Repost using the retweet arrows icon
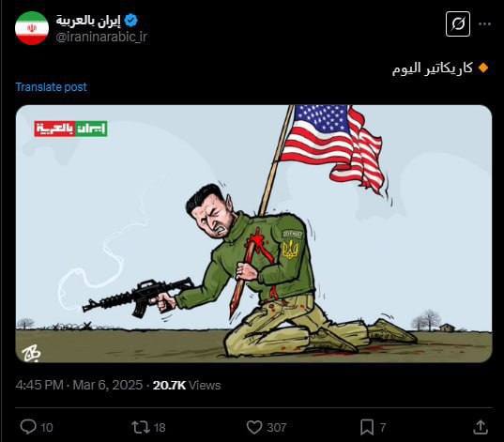The width and height of the screenshot is (504, 442). coord(141,427)
